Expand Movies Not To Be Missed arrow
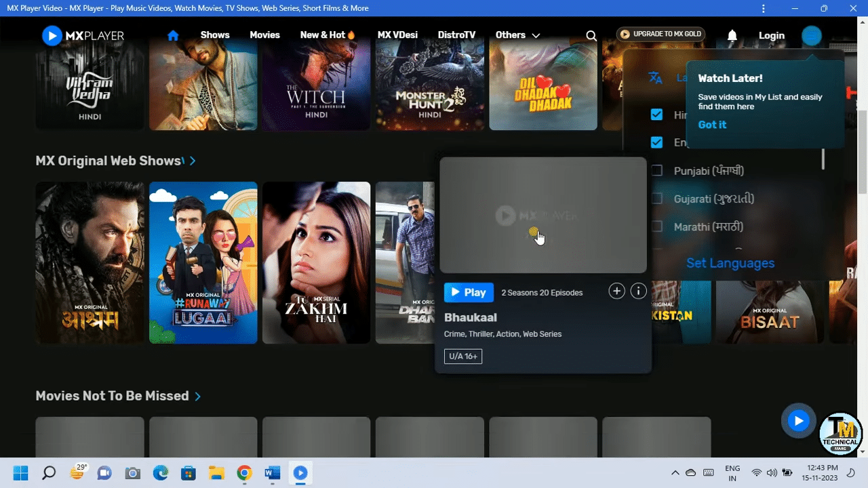Image resolution: width=868 pixels, height=488 pixels. 197,396
